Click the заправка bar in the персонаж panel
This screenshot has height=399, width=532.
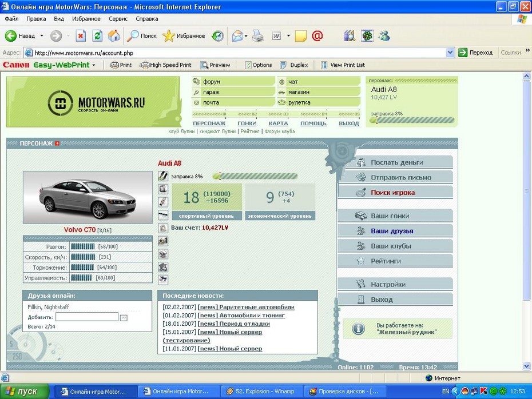tap(412, 120)
